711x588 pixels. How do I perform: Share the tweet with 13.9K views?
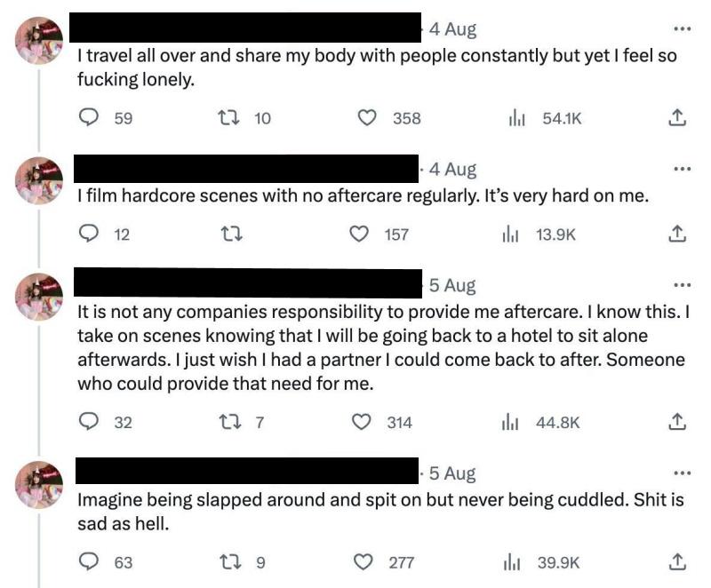click(x=676, y=234)
